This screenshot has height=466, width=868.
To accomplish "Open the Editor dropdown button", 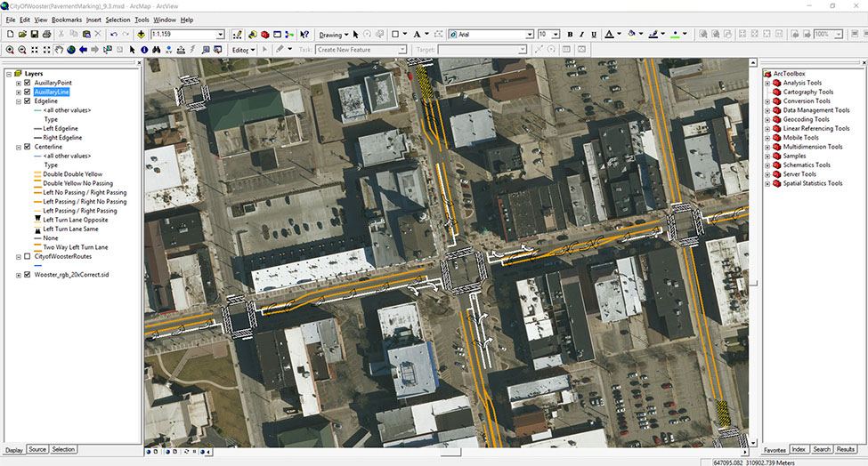I will coord(243,50).
